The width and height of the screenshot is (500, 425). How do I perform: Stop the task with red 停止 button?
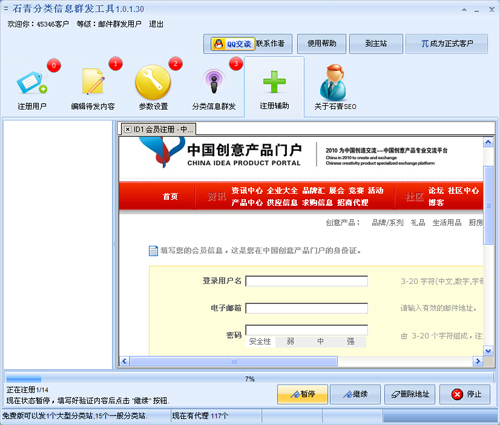[x=465, y=394]
